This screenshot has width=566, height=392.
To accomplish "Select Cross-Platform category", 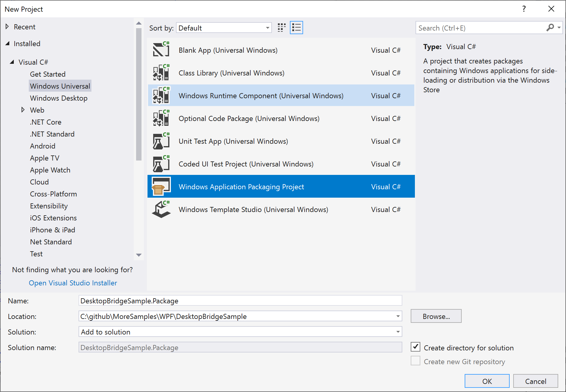I will pos(53,194).
